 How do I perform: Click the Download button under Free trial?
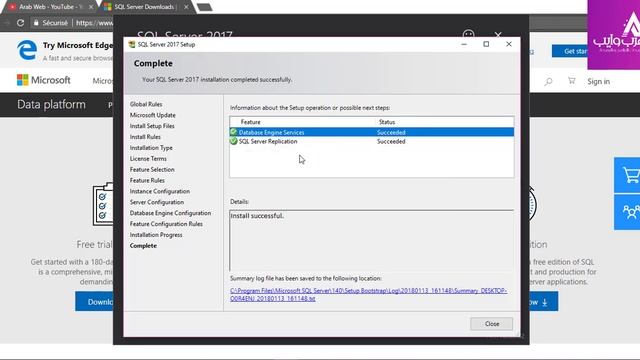[x=94, y=301]
